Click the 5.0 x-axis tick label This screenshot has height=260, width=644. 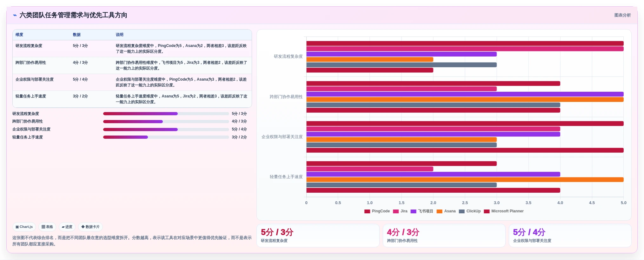[624, 203]
